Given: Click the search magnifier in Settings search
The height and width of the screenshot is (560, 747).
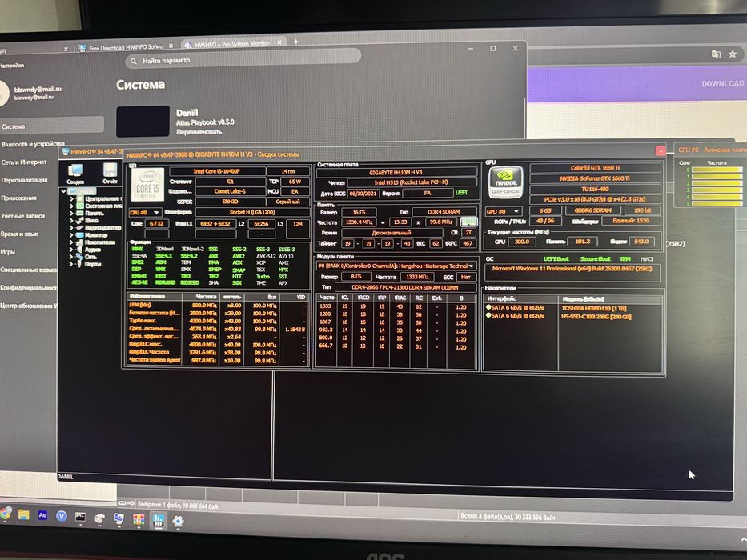Looking at the screenshot, I should click(x=134, y=61).
